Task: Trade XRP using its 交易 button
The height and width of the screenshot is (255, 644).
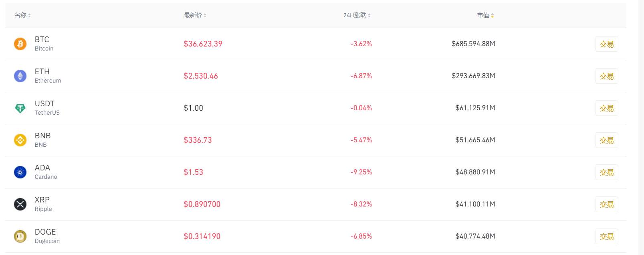Action: tap(607, 204)
